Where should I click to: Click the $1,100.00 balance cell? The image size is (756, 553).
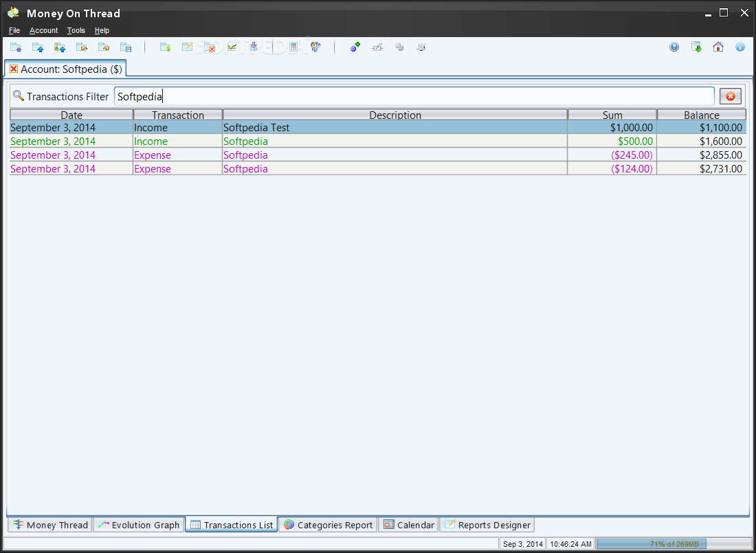click(x=702, y=128)
